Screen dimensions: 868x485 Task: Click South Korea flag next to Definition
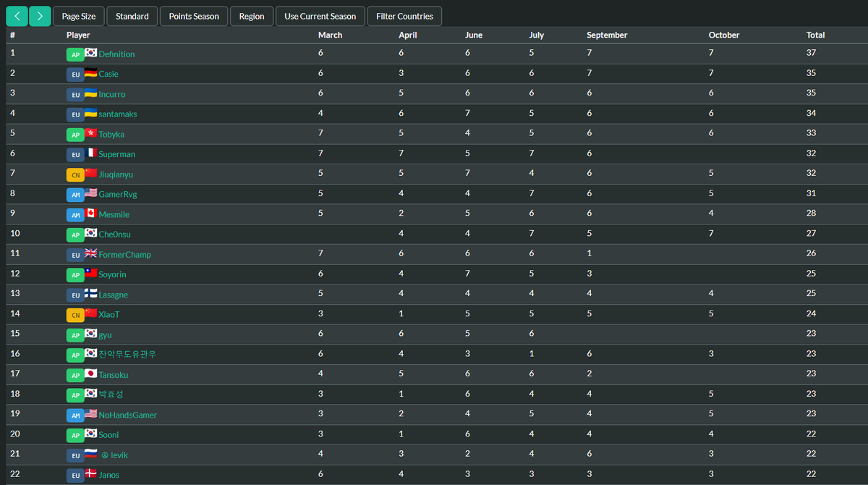pos(90,53)
